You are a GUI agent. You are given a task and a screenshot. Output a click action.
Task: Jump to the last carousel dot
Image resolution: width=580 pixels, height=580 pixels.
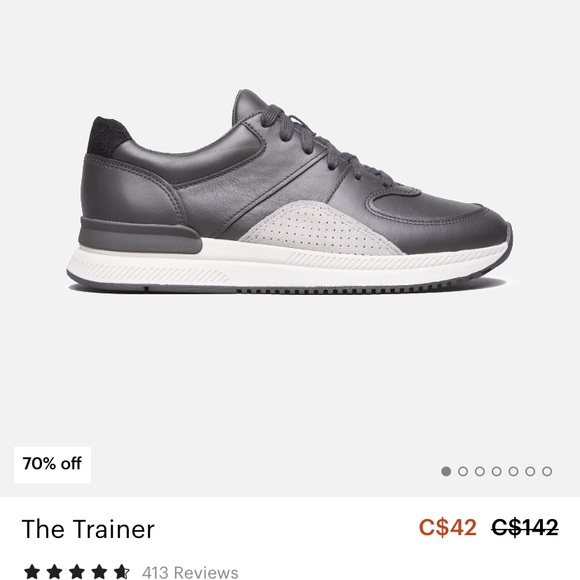[x=547, y=471]
